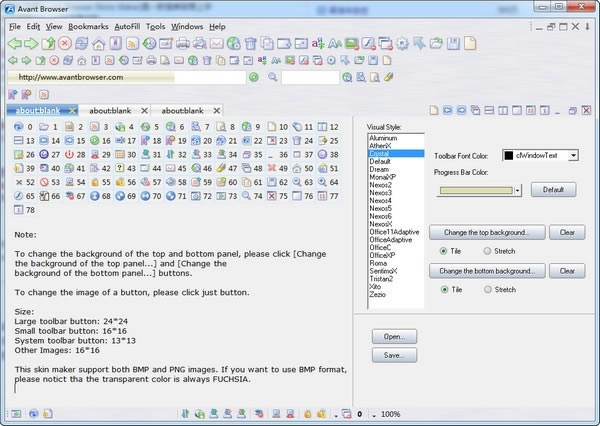
Task: Click Clear next to top background
Action: coord(567,232)
